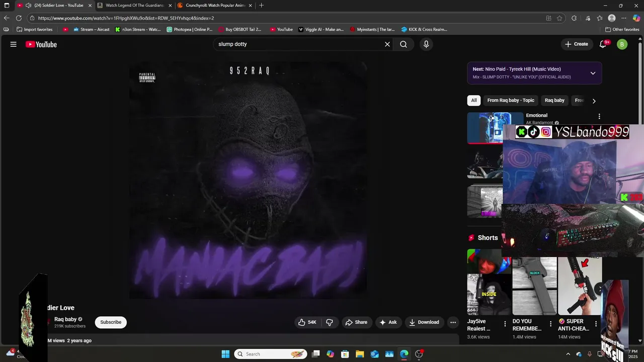Image resolution: width=644 pixels, height=362 pixels.
Task: Click the Ask button
Action: pos(388,322)
